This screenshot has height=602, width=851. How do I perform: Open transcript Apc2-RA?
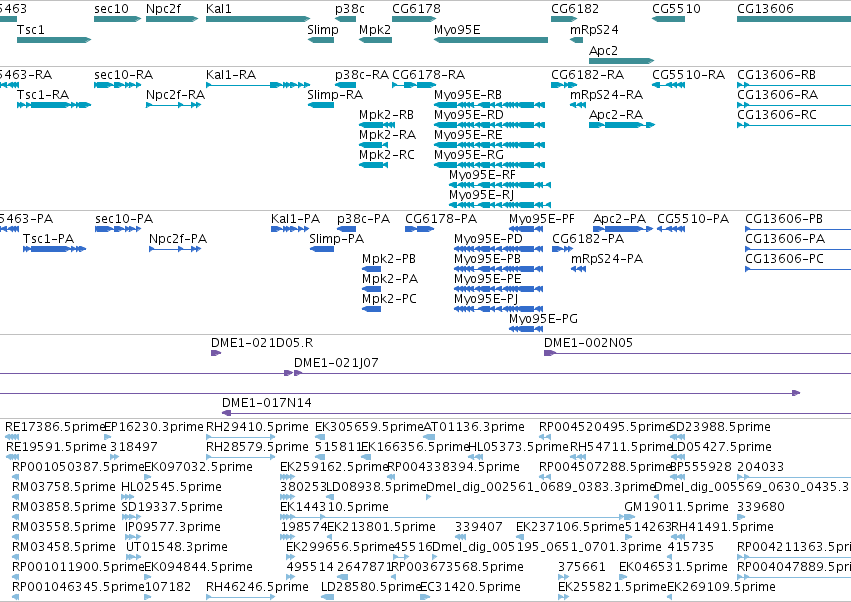(x=622, y=125)
